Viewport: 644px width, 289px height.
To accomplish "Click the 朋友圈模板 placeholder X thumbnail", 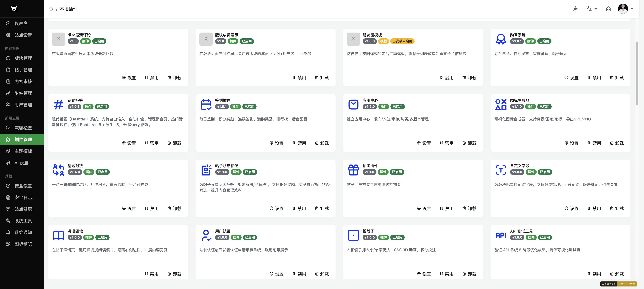I will coord(353,39).
